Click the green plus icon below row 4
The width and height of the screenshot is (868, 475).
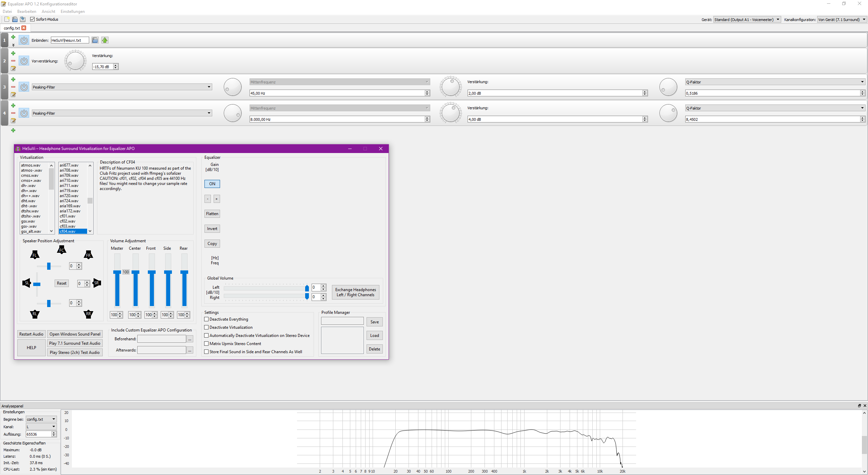[x=13, y=130]
